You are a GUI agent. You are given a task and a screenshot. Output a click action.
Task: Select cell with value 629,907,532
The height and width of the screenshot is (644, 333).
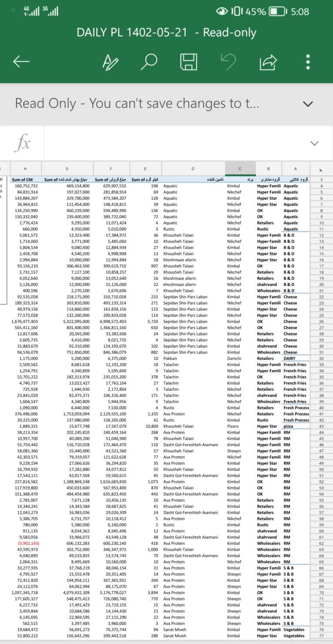[111, 186]
